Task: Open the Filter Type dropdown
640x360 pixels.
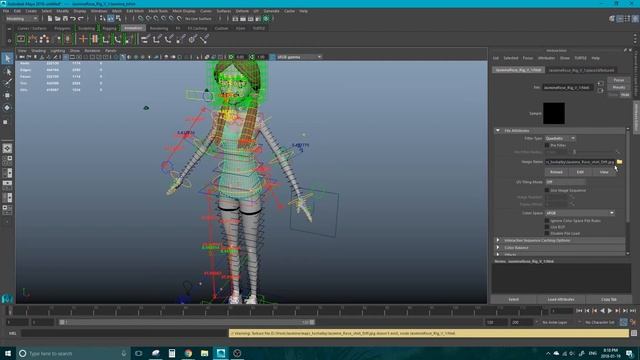Action: pos(560,138)
